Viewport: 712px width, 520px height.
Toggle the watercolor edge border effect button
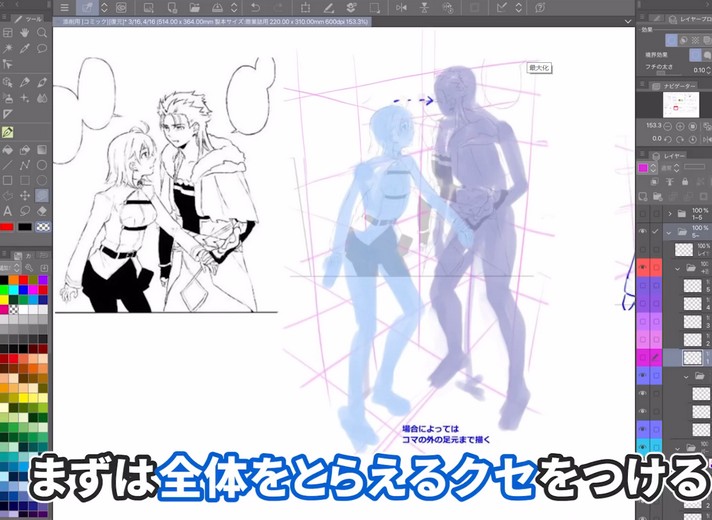[708, 55]
